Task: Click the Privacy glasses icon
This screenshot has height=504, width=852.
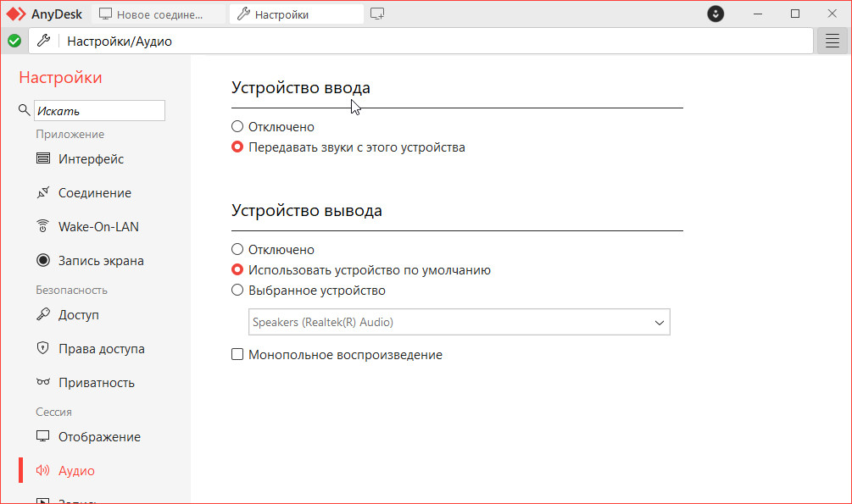Action: [x=42, y=383]
